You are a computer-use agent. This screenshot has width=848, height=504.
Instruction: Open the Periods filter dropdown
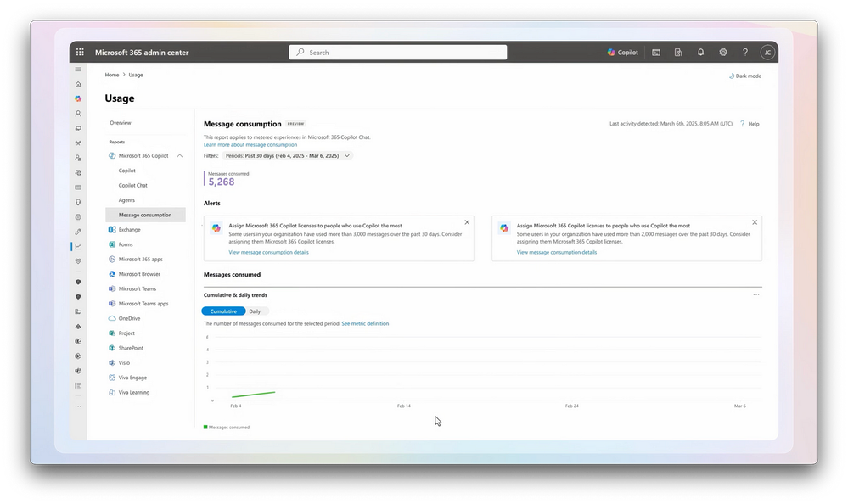coord(287,156)
